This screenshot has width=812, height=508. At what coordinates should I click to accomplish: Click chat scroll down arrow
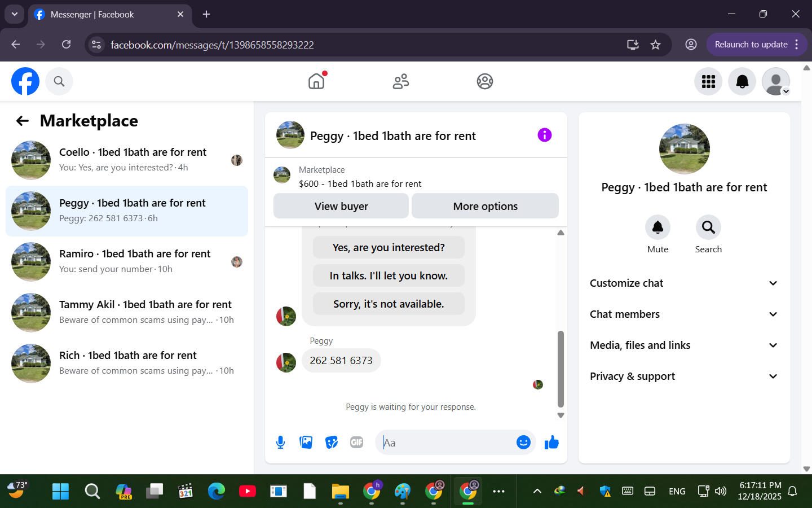pyautogui.click(x=561, y=415)
